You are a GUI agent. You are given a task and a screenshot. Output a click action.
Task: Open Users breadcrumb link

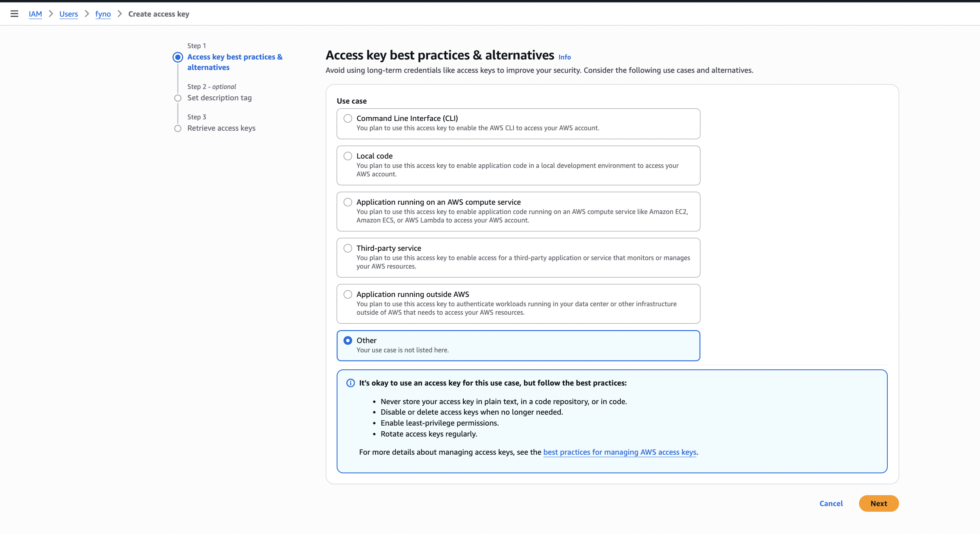68,14
